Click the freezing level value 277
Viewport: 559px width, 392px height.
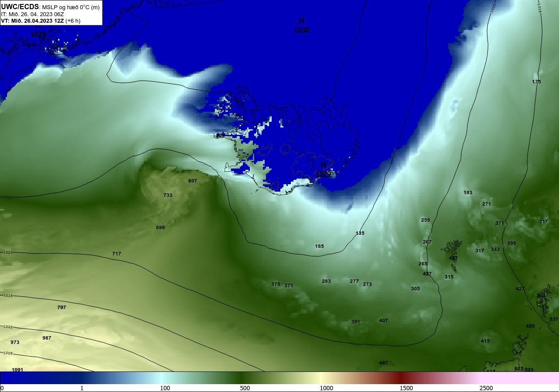click(x=354, y=281)
